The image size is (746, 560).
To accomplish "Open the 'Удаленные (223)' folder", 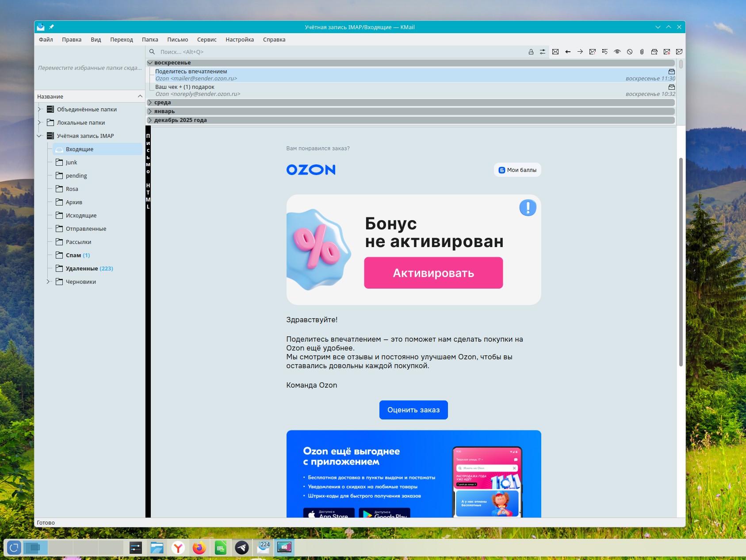I will tap(89, 268).
